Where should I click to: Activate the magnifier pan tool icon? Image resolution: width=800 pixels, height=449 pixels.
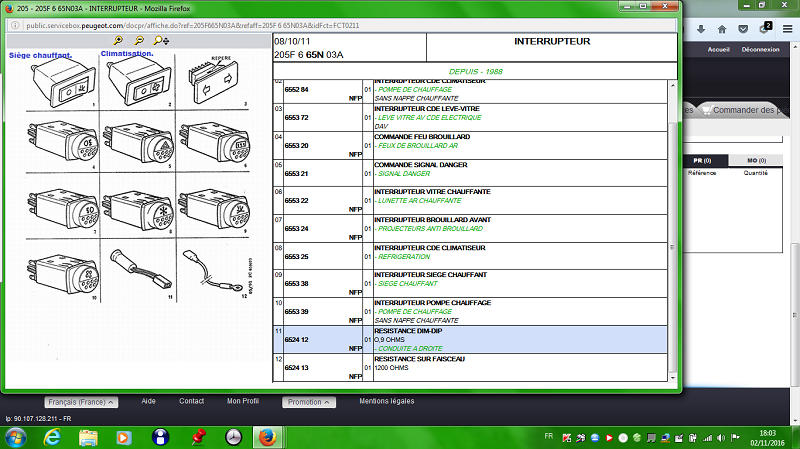pyautogui.click(x=161, y=40)
